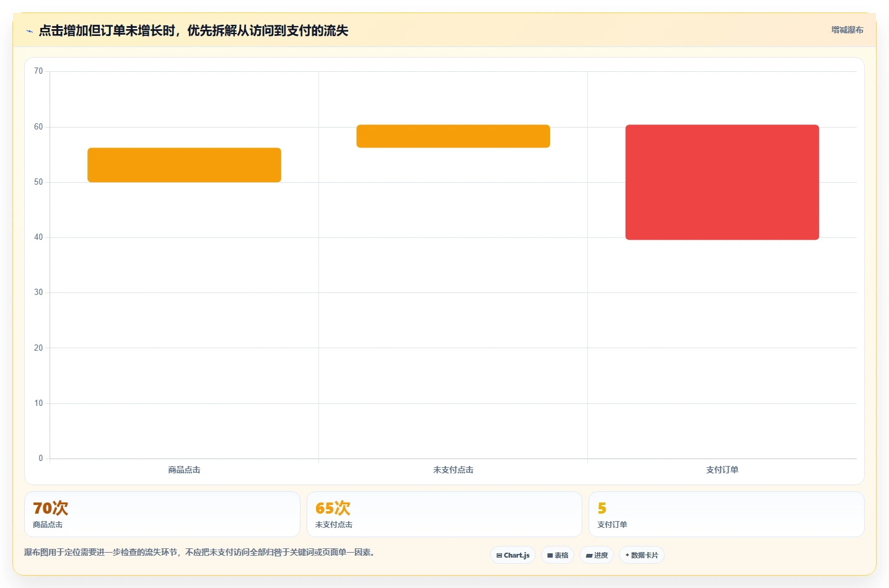Open the 65次 未支付点击 data card

(x=444, y=514)
